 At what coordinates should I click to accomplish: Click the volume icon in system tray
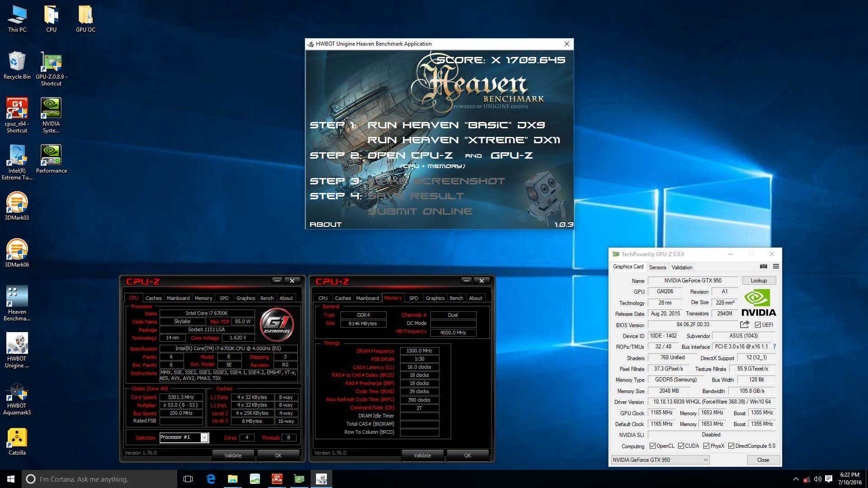click(x=817, y=479)
